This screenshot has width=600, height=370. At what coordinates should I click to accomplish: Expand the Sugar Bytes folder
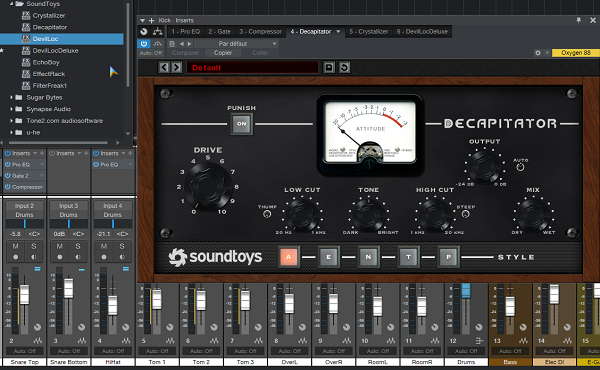point(11,98)
